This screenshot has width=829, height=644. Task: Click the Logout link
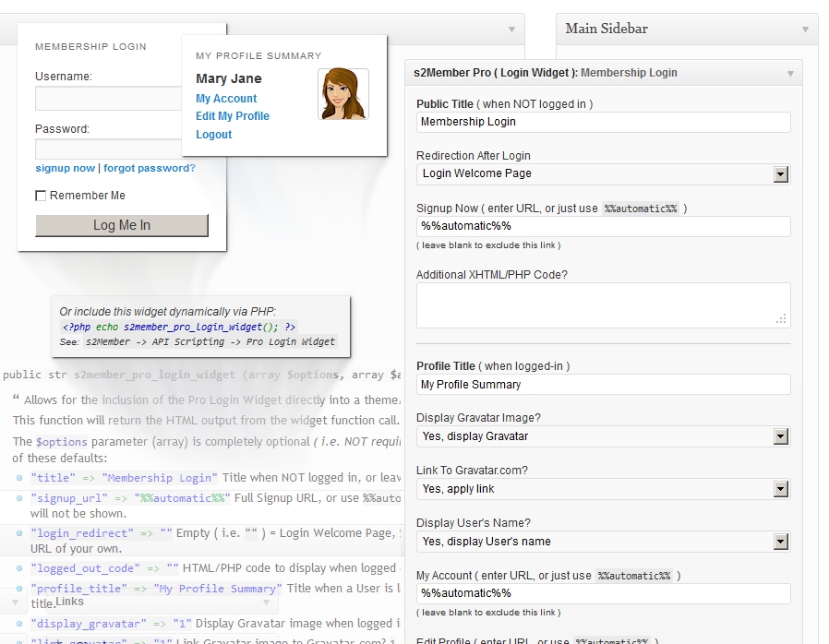(213, 134)
